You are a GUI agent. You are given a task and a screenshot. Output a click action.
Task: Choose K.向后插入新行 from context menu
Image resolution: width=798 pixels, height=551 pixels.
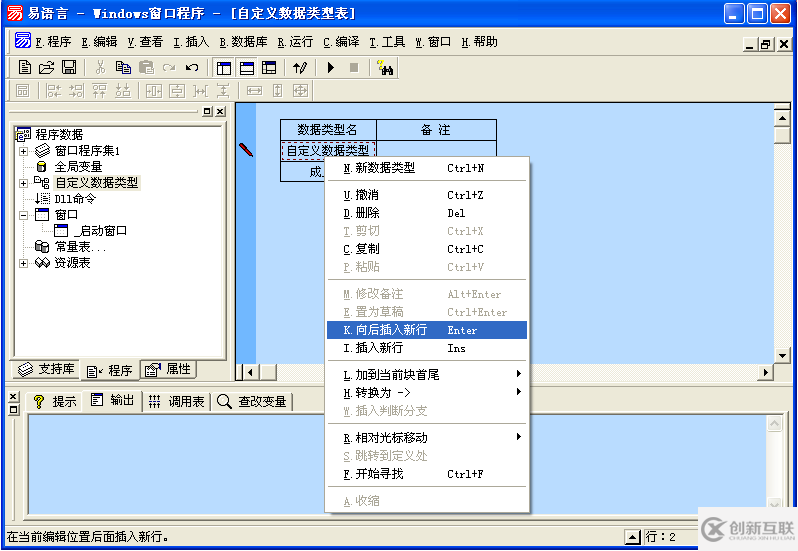[427, 330]
